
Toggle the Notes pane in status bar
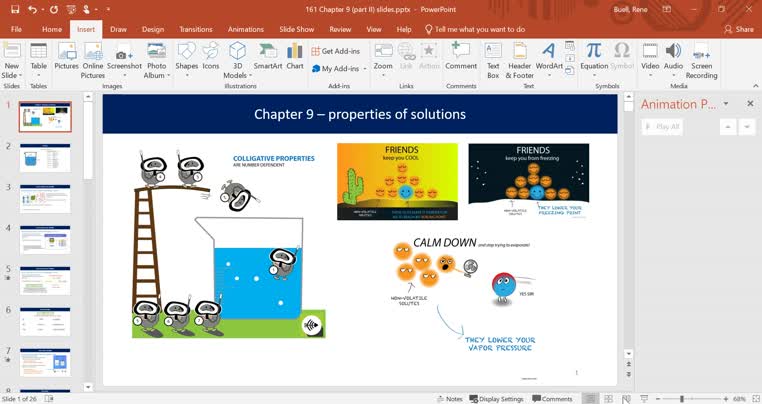449,398
